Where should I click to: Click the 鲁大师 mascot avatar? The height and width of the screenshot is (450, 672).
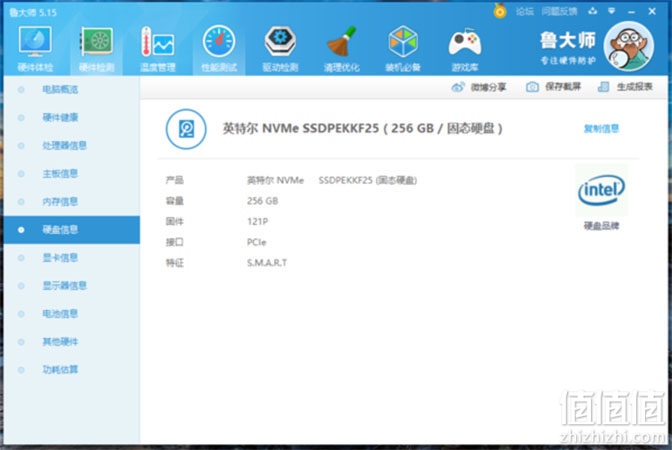point(629,46)
